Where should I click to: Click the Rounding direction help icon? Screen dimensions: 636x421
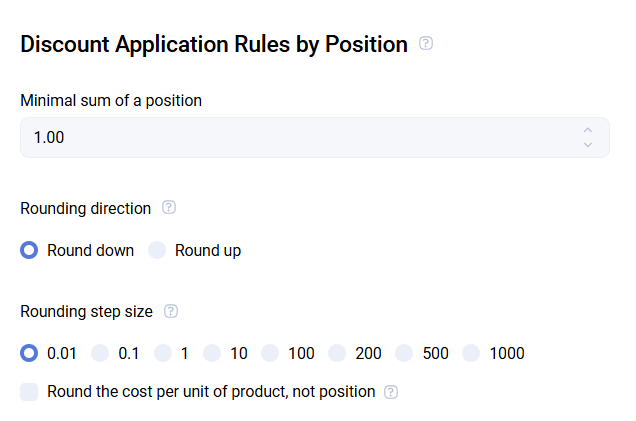coord(169,208)
